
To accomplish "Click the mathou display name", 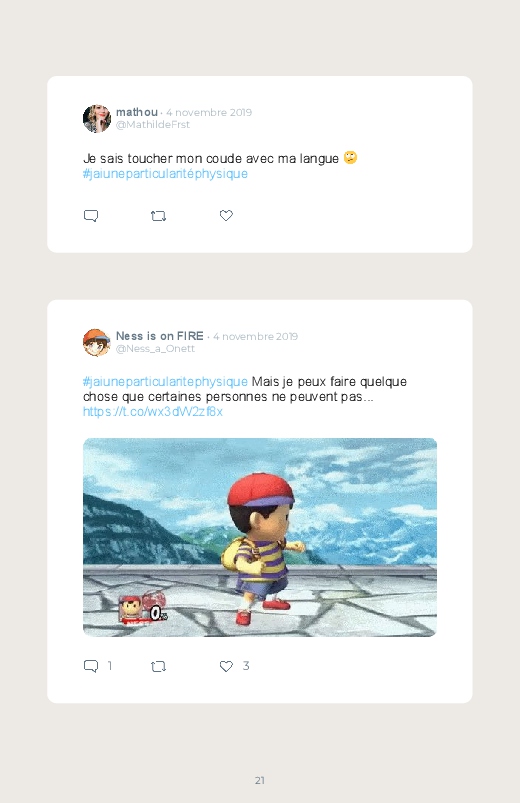I will 137,112.
